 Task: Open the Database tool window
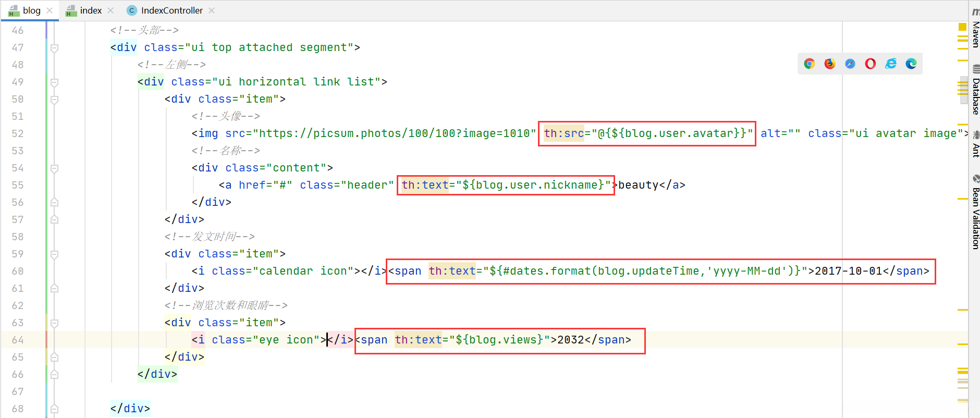click(975, 90)
